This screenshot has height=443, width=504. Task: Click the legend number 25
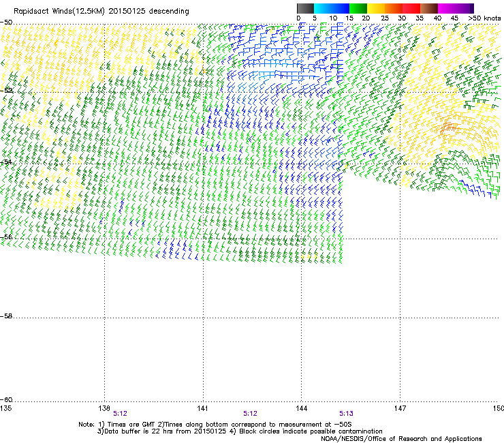pos(384,18)
